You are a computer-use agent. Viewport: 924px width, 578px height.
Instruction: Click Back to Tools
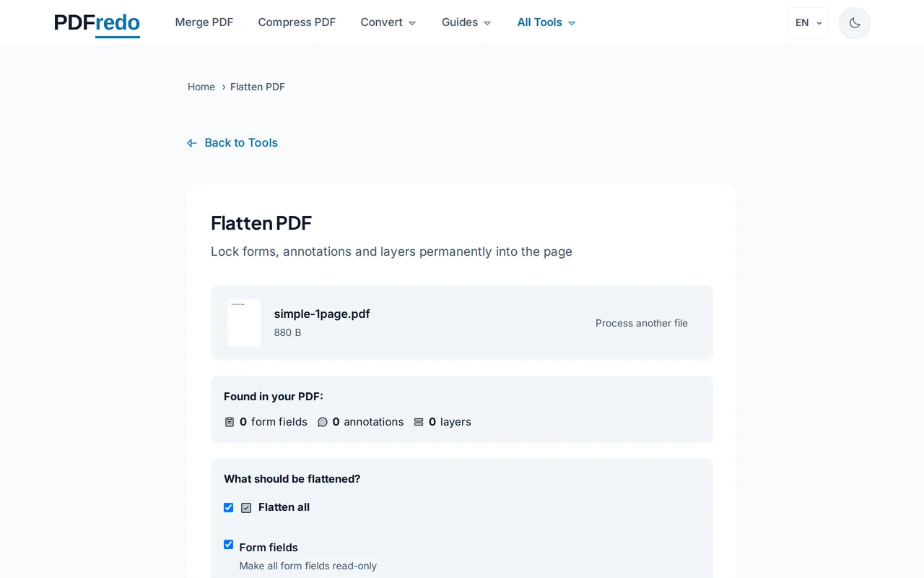tap(241, 142)
